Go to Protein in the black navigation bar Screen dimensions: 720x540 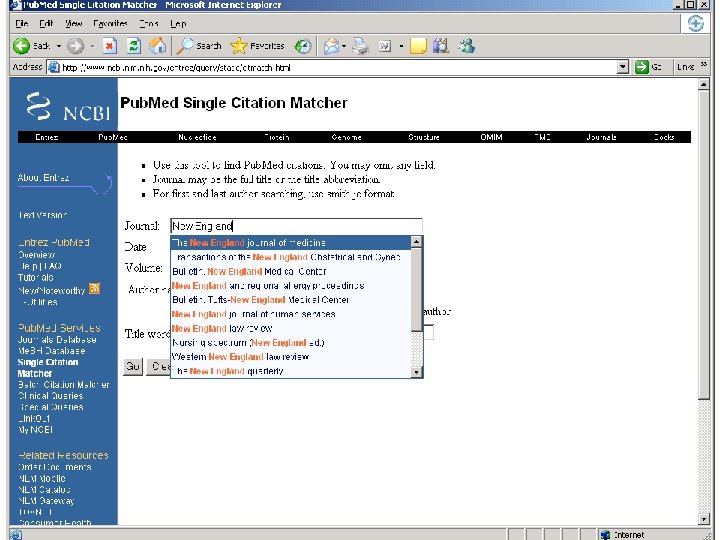click(277, 137)
